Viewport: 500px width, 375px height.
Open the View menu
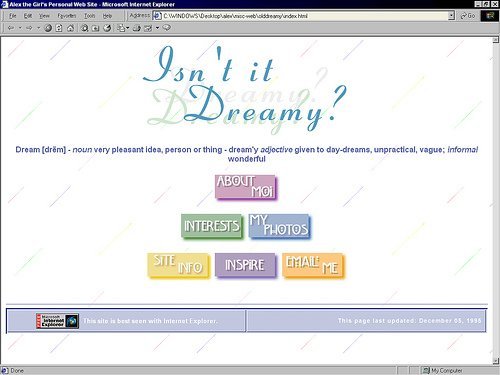pyautogui.click(x=44, y=16)
